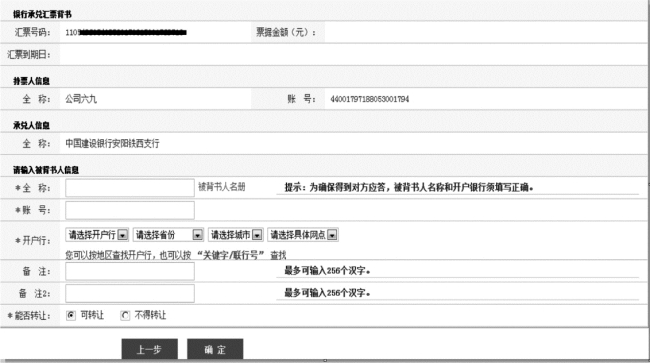Focus the 账号 account number field

click(x=130, y=210)
